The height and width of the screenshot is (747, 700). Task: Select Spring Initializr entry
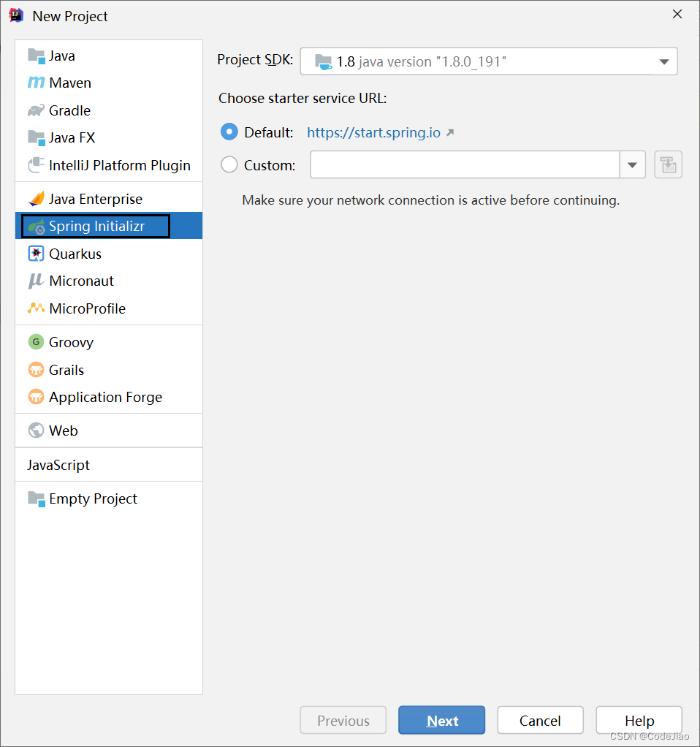[x=109, y=226]
